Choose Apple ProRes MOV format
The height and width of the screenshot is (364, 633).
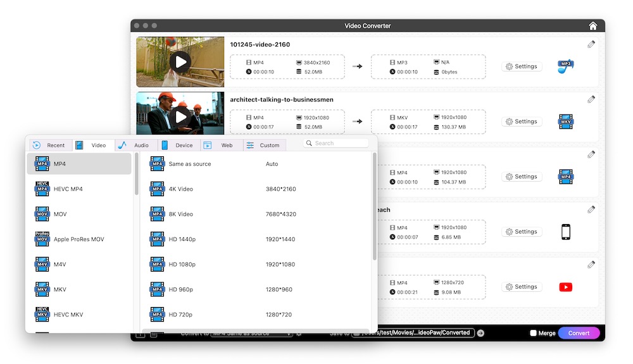(78, 239)
